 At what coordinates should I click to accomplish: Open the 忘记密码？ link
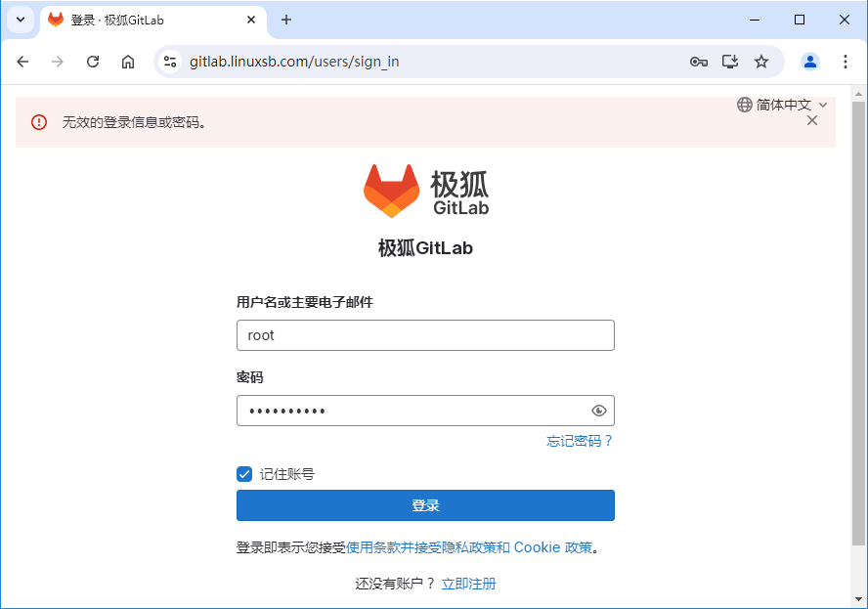(580, 441)
